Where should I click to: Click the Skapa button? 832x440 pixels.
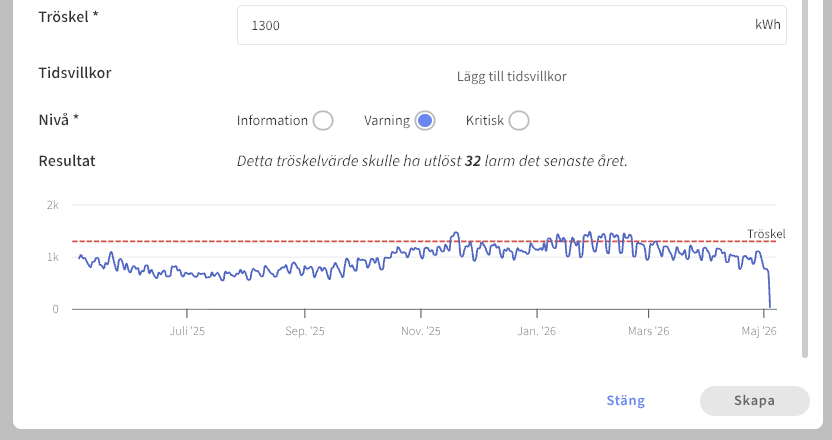click(755, 401)
